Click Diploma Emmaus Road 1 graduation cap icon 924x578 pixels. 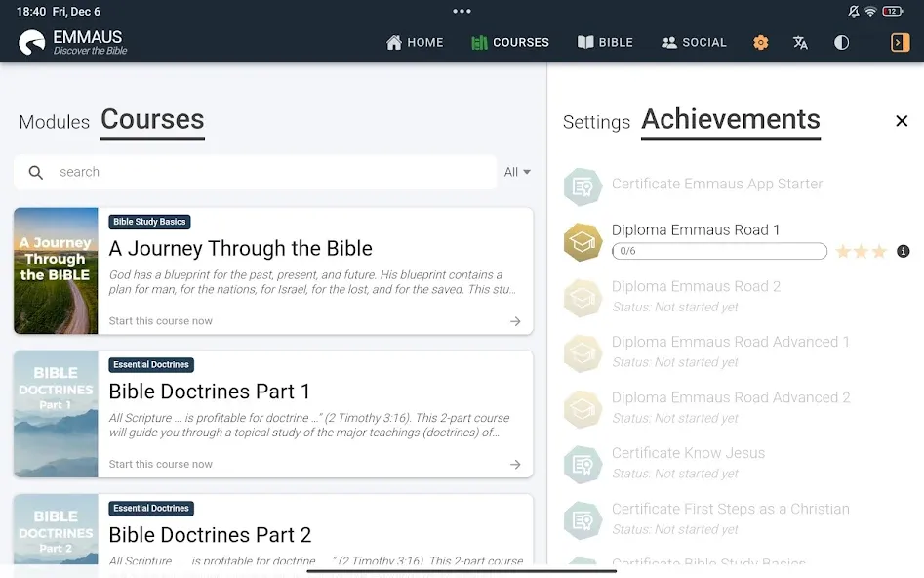(583, 242)
